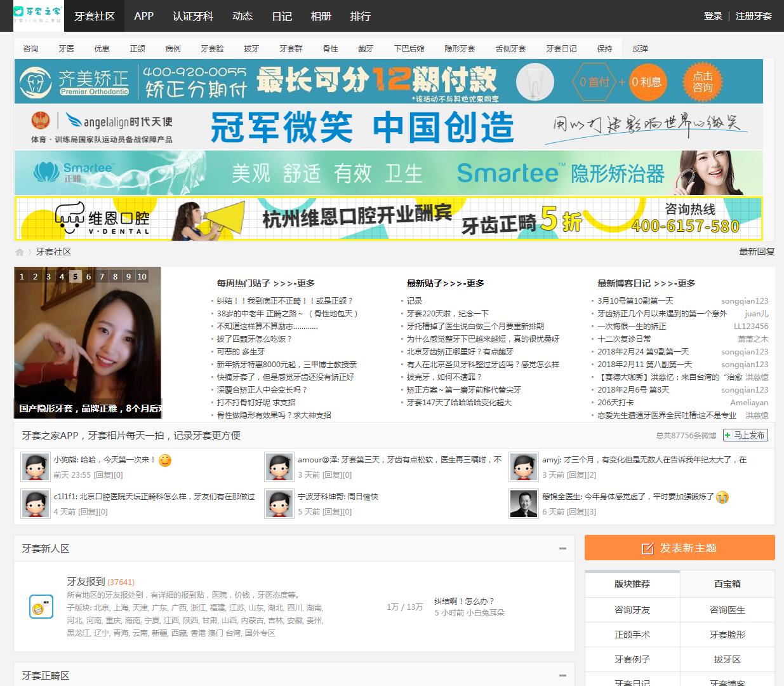Open 最新贴子 更多 heading link
This screenshot has width=784, height=686.
tap(446, 283)
